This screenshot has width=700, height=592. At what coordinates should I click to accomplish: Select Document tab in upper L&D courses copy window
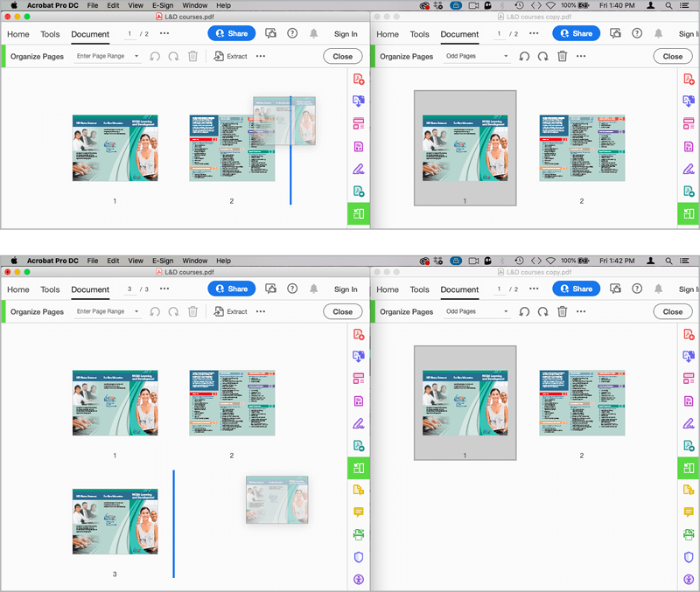pos(459,34)
